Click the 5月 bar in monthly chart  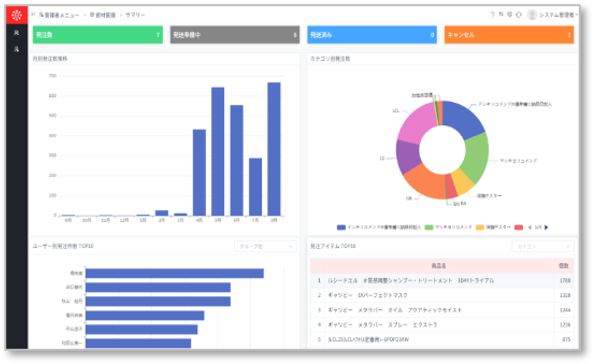point(217,152)
